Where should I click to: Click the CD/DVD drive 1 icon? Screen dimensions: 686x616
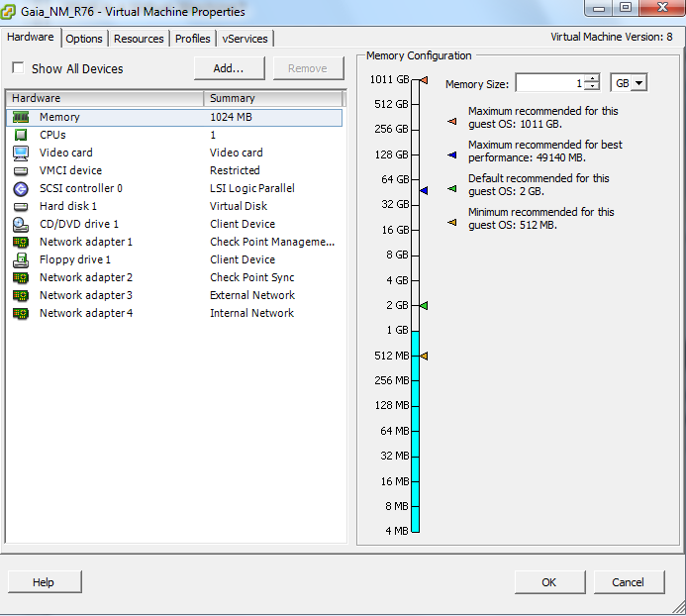[21, 224]
